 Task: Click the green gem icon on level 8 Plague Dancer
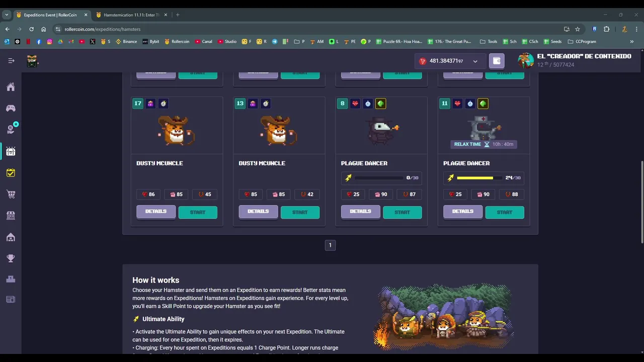pyautogui.click(x=380, y=104)
